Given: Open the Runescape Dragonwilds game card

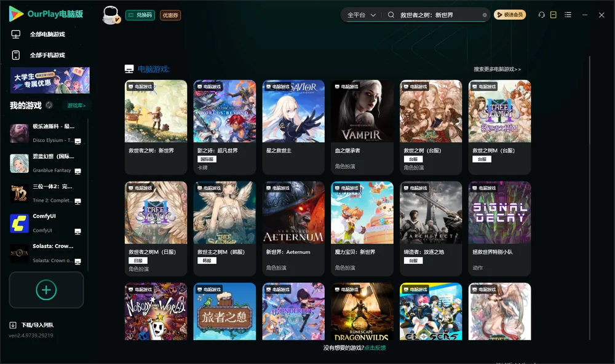Looking at the screenshot, I should pos(362,312).
